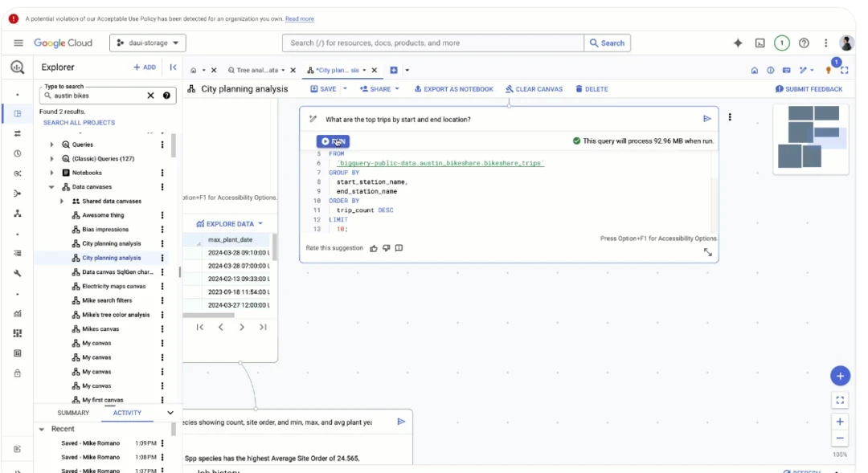Expand the query node to full size

(708, 252)
